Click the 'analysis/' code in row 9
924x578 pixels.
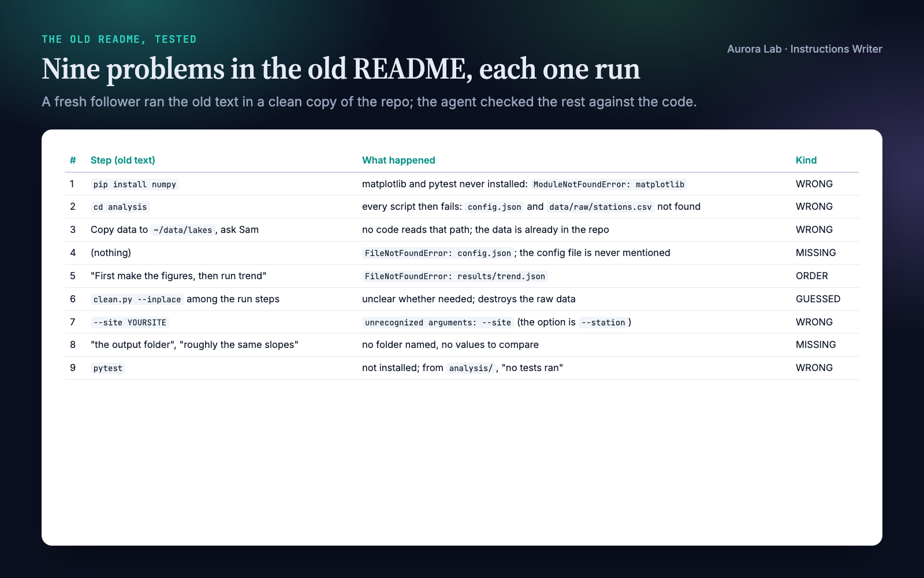471,368
